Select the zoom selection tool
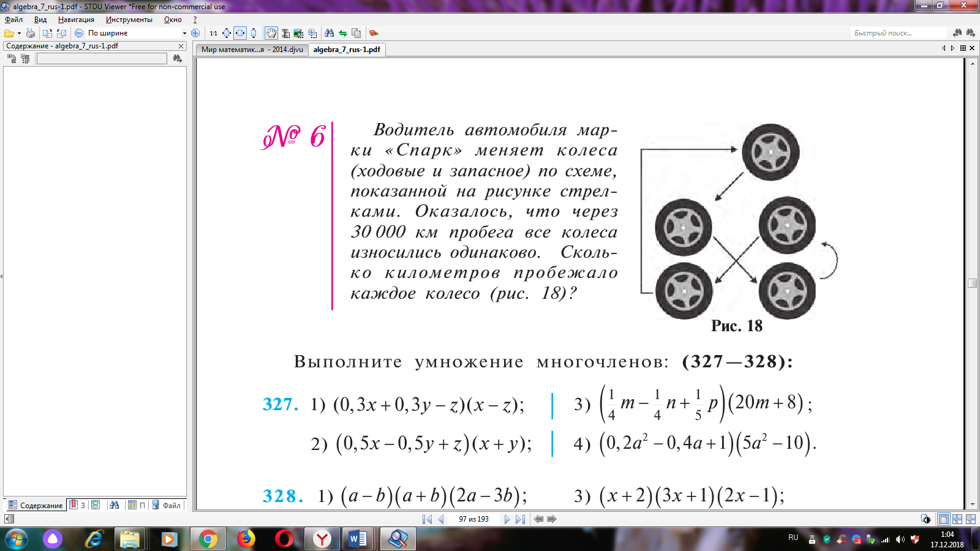The height and width of the screenshot is (551, 980). [x=312, y=33]
